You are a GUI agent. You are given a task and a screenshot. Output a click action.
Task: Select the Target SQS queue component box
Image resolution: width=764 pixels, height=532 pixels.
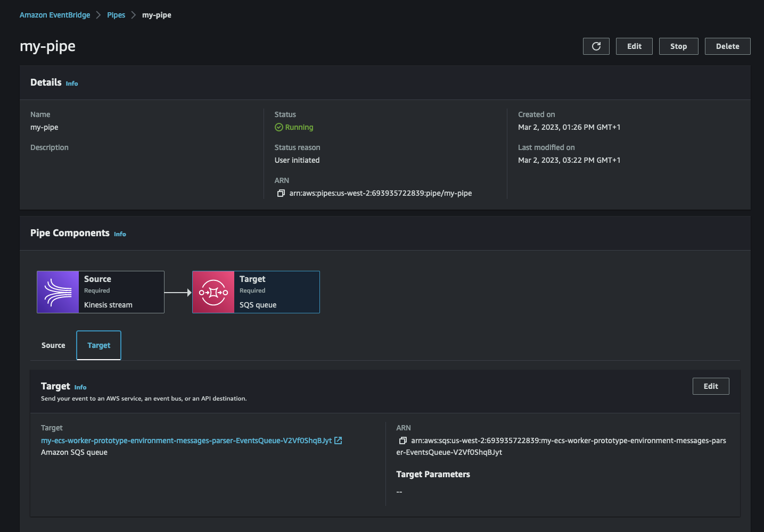256,292
